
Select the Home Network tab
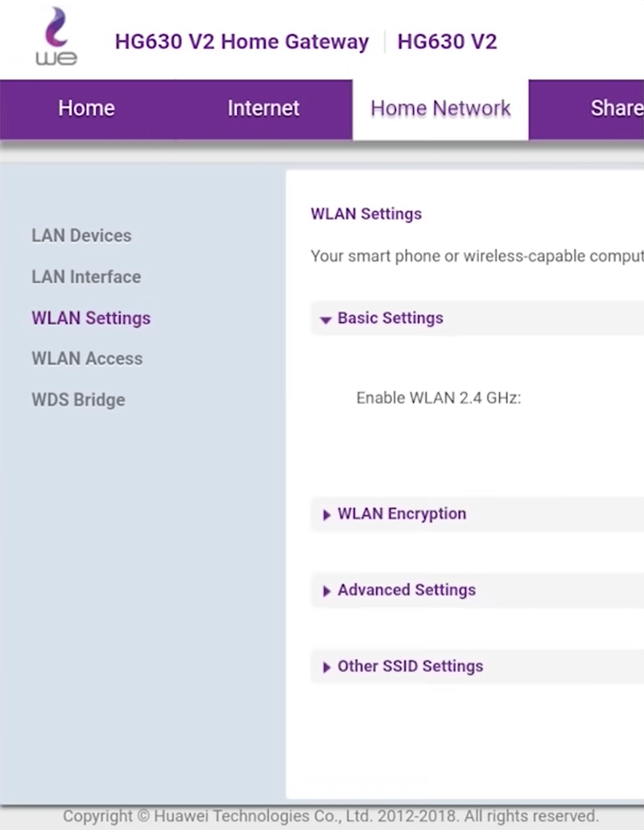click(x=440, y=109)
